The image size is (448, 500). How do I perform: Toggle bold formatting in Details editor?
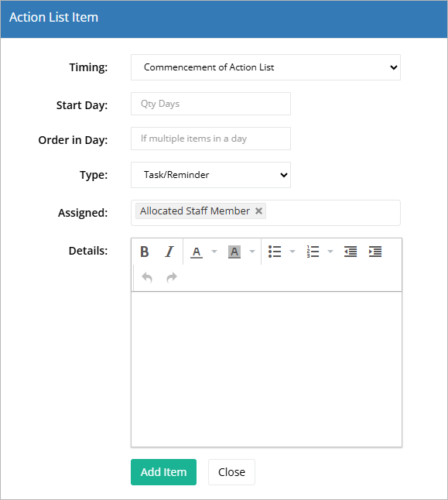pyautogui.click(x=145, y=252)
